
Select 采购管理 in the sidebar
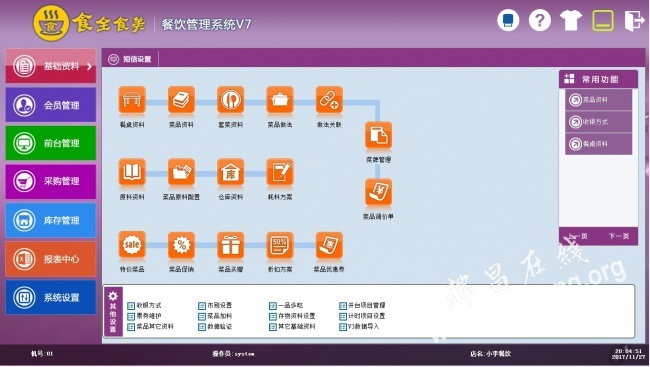point(51,181)
